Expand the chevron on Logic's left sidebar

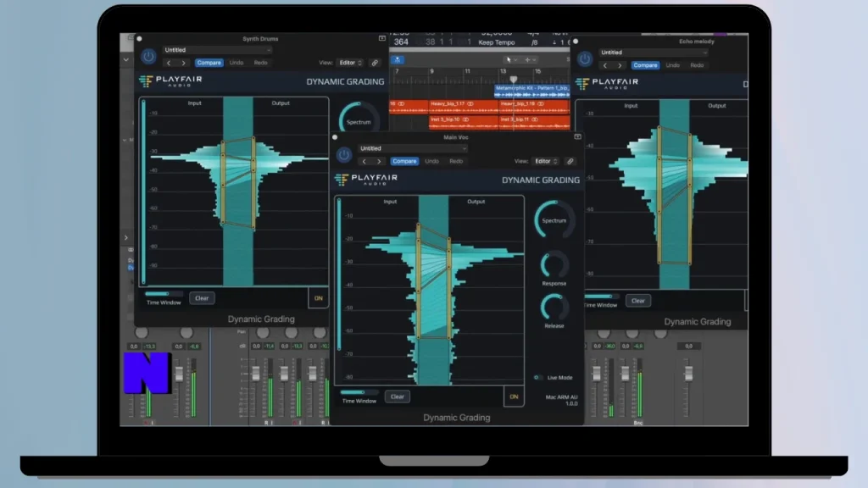(x=126, y=237)
